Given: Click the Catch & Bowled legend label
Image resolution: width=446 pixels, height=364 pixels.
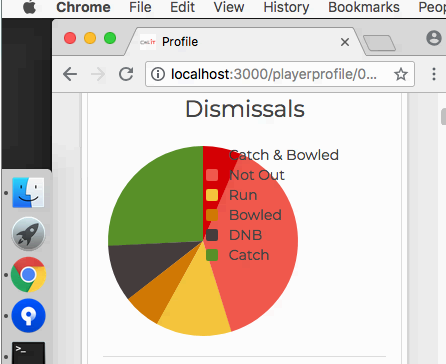Looking at the screenshot, I should click(284, 155).
